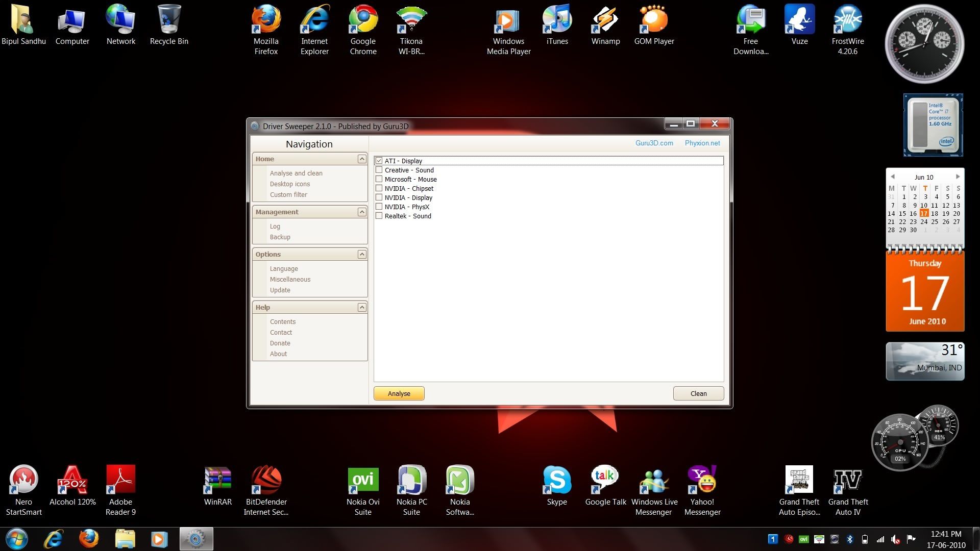Image resolution: width=980 pixels, height=551 pixels.
Task: Open Adobe Reader 9 desktop shortcut
Action: [120, 490]
